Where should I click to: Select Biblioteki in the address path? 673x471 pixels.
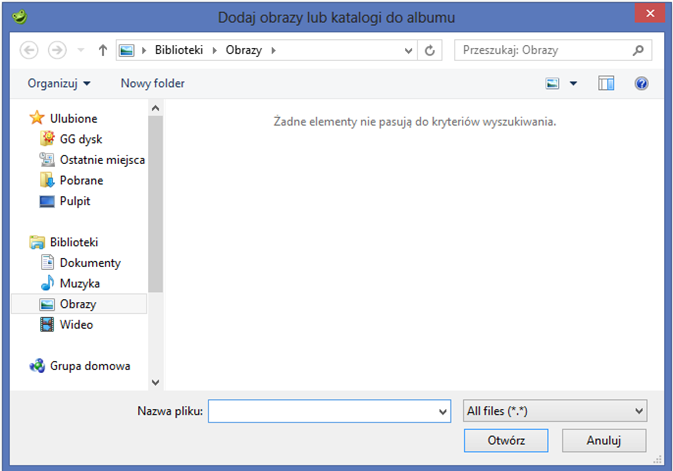pyautogui.click(x=179, y=50)
